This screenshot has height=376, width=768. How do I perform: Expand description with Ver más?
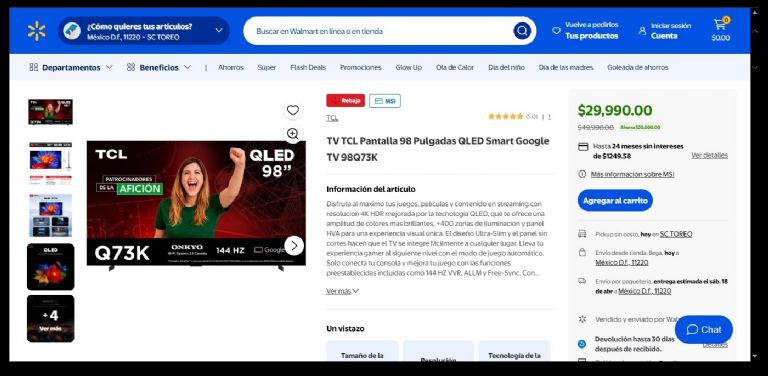pos(342,291)
